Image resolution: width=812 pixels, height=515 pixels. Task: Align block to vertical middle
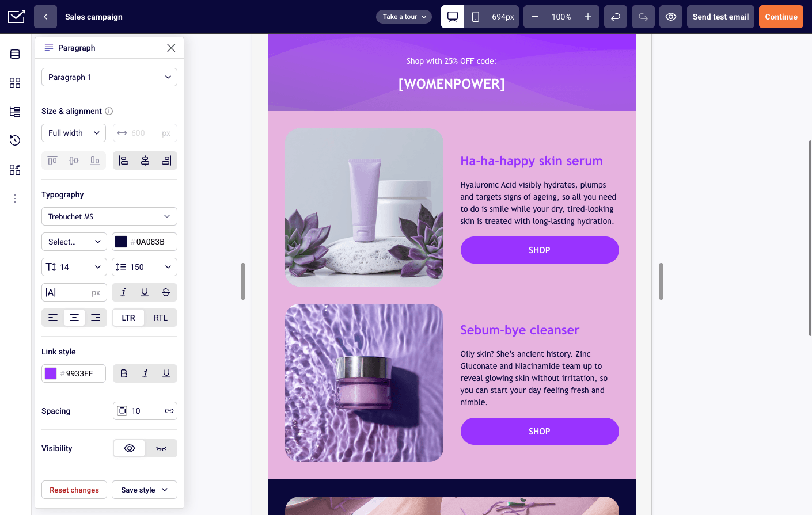coord(74,161)
